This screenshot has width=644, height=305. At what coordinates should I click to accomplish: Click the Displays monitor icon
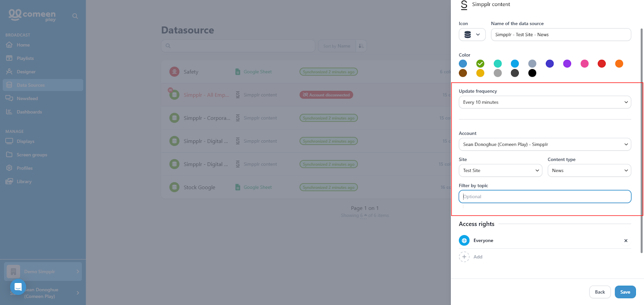9,141
